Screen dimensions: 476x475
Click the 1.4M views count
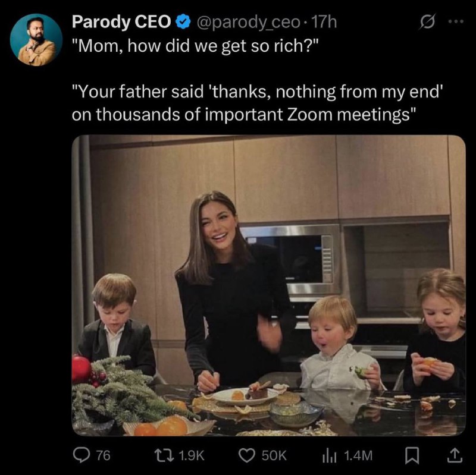click(358, 455)
